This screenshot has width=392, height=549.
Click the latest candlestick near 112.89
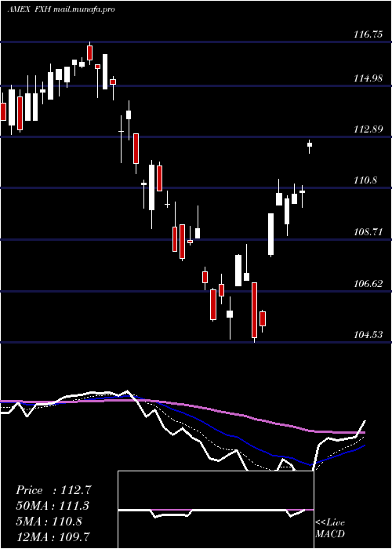tap(310, 147)
